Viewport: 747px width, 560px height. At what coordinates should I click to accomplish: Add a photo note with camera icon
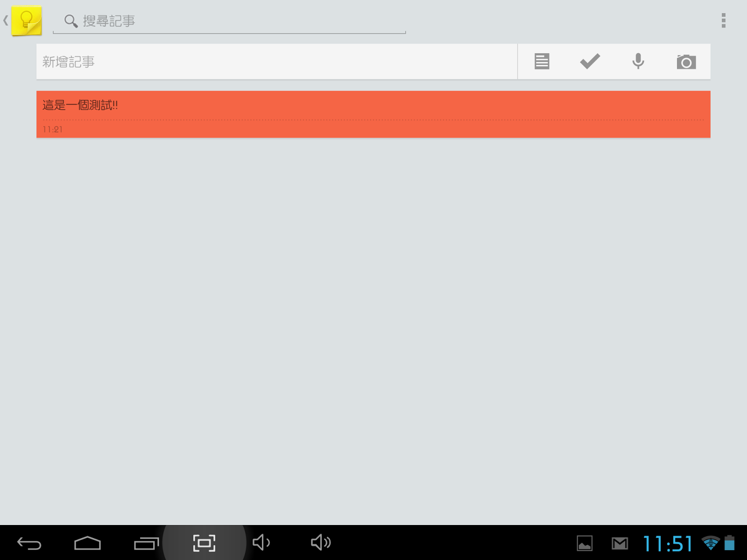coord(686,62)
